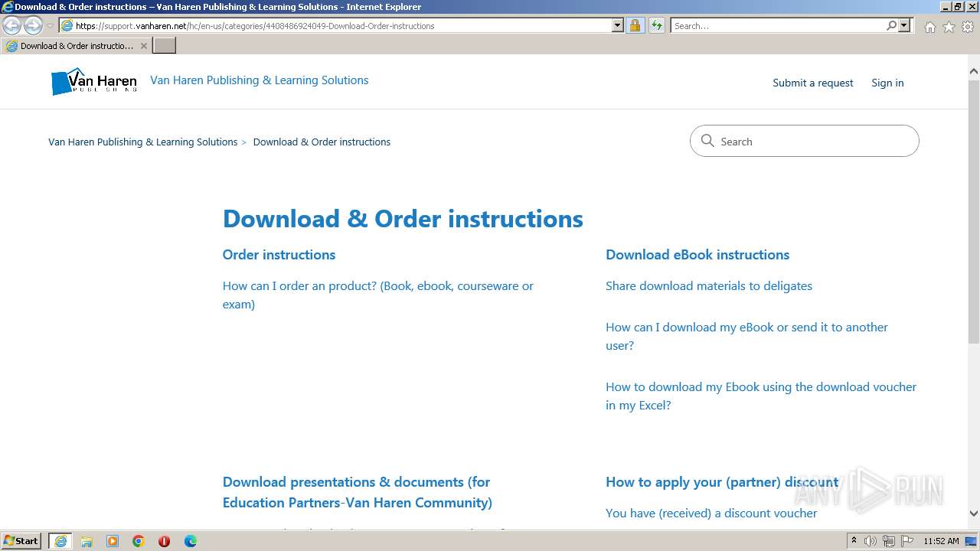This screenshot has width=980, height=551.
Task: Open You have (received) a discount voucher article
Action: pyautogui.click(x=711, y=513)
